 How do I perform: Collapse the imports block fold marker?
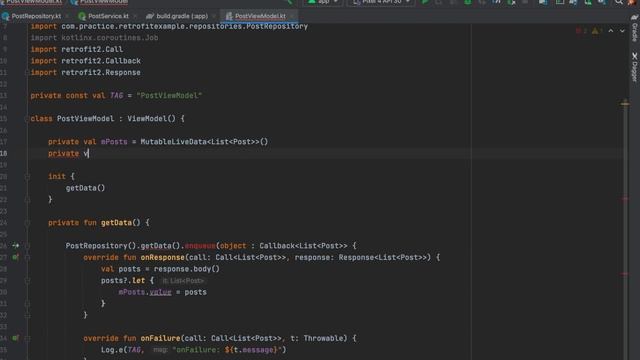point(27,72)
